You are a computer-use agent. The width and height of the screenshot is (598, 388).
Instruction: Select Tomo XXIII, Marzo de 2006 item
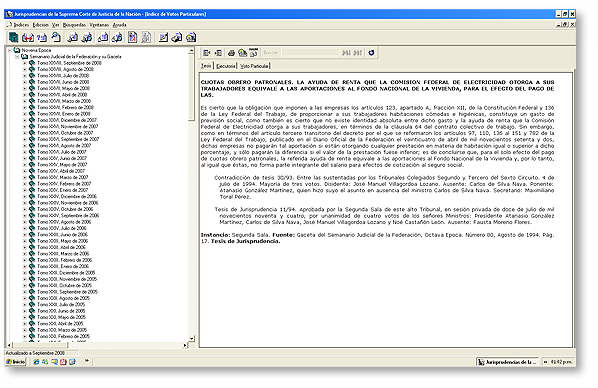coord(63,254)
